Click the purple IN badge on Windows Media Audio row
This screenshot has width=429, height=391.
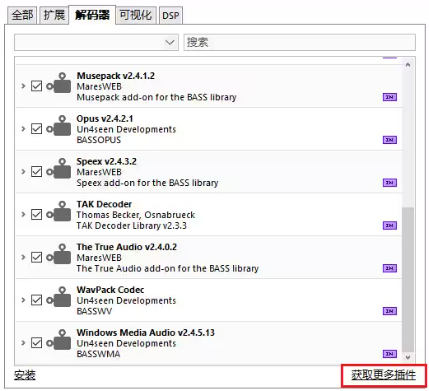pos(390,354)
